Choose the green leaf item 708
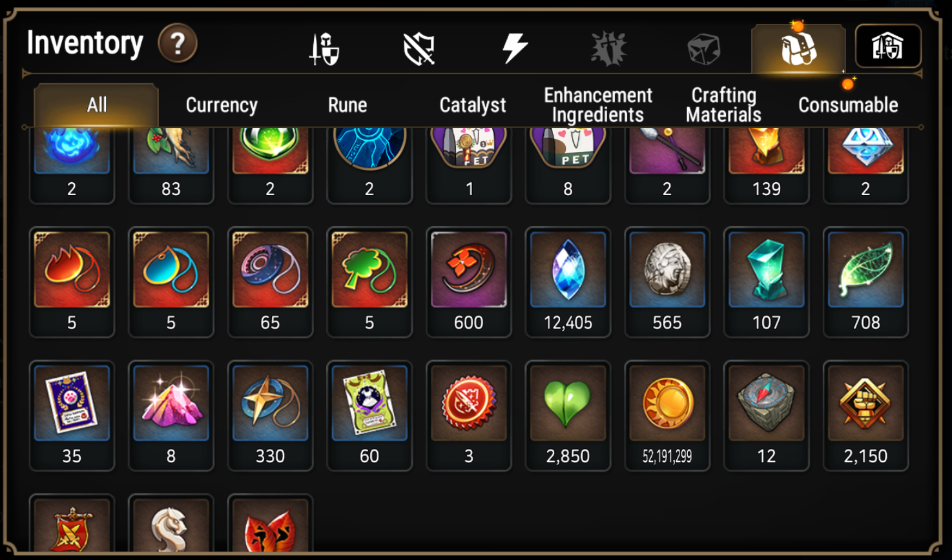The width and height of the screenshot is (952, 560). pyautogui.click(x=865, y=282)
